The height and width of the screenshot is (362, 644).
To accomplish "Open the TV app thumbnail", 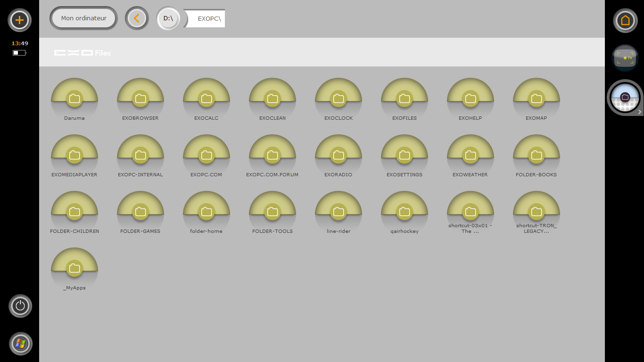I will [x=625, y=58].
